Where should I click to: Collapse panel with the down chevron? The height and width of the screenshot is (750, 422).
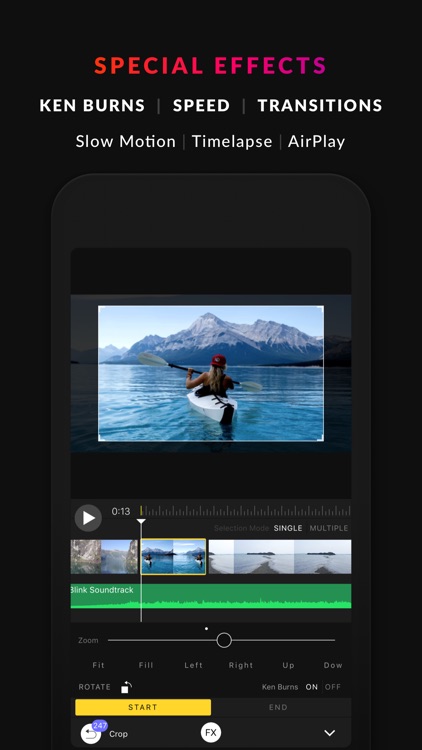(330, 733)
